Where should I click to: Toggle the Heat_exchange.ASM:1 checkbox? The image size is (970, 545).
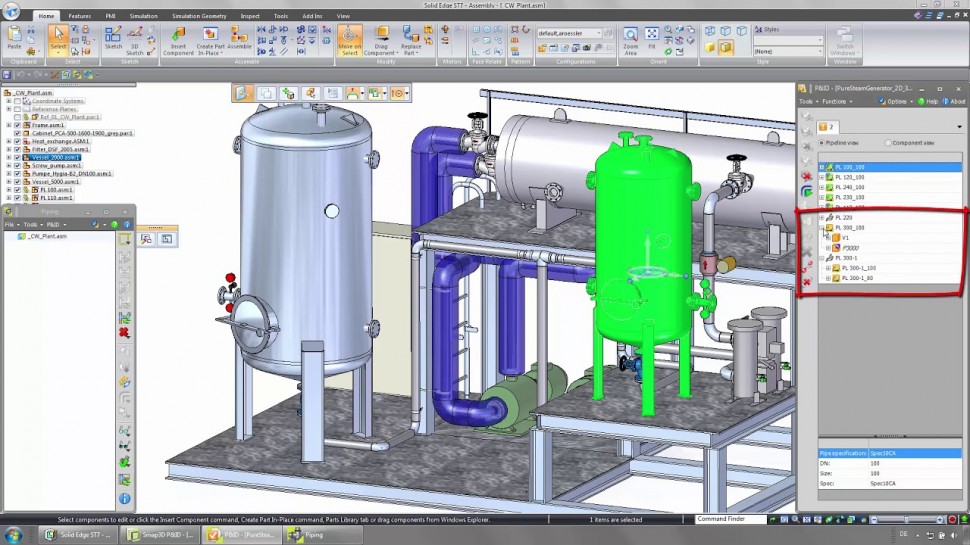pos(17,141)
